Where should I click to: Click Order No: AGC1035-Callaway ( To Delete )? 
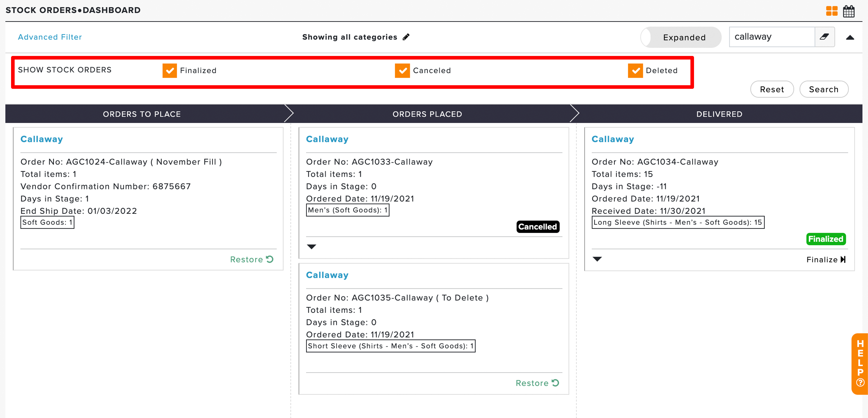[x=397, y=298]
